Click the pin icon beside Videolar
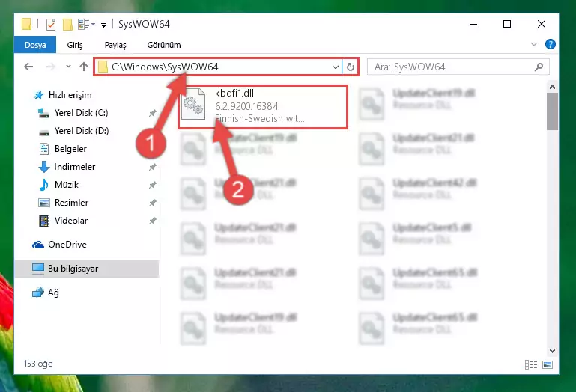This screenshot has width=576, height=392. (153, 221)
